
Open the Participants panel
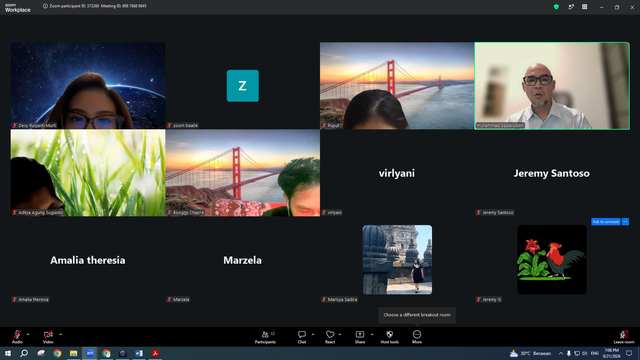tap(265, 337)
